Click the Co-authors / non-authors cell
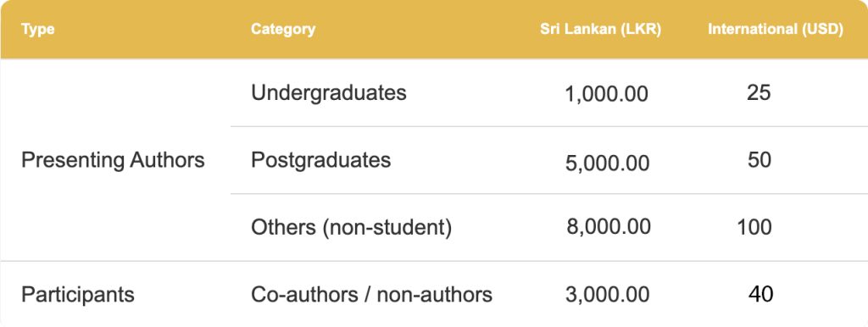This screenshot has width=868, height=327. click(371, 294)
